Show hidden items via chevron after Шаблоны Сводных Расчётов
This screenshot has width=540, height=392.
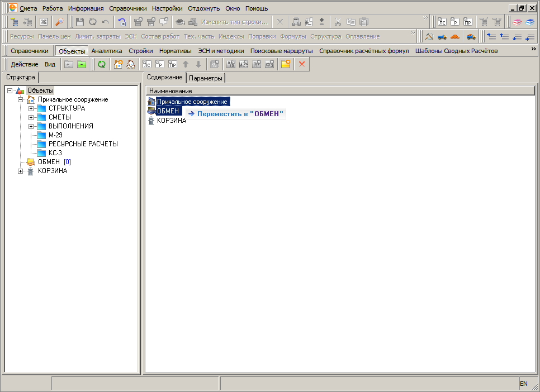pos(533,49)
